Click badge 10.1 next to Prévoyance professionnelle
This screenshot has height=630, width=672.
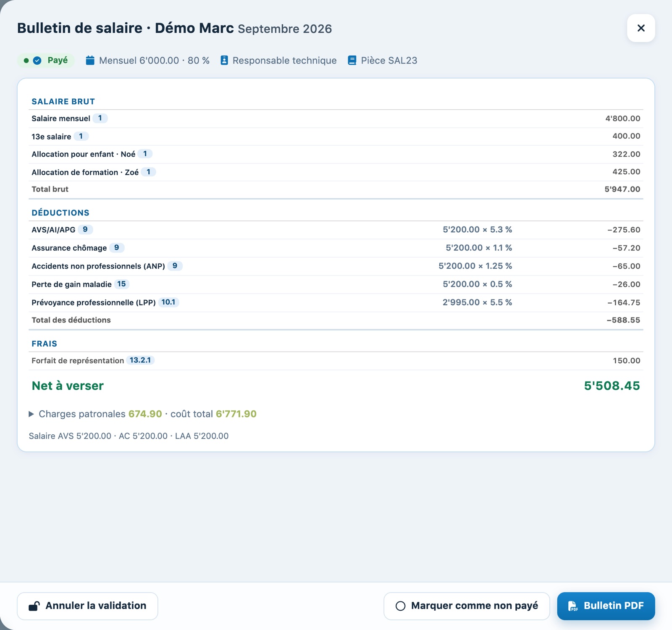pos(168,302)
